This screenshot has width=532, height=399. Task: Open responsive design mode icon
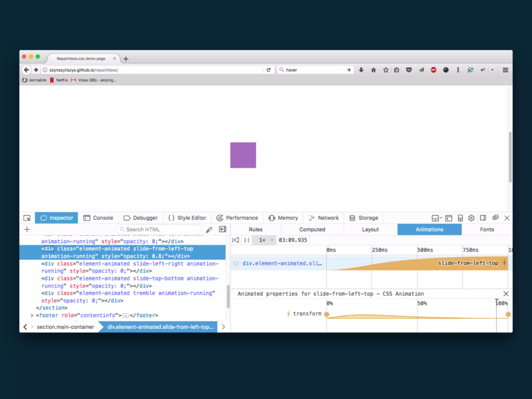460,218
